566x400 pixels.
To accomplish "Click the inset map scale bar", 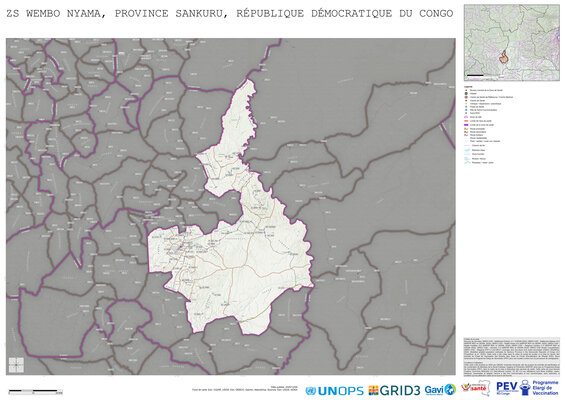I will [x=475, y=75].
